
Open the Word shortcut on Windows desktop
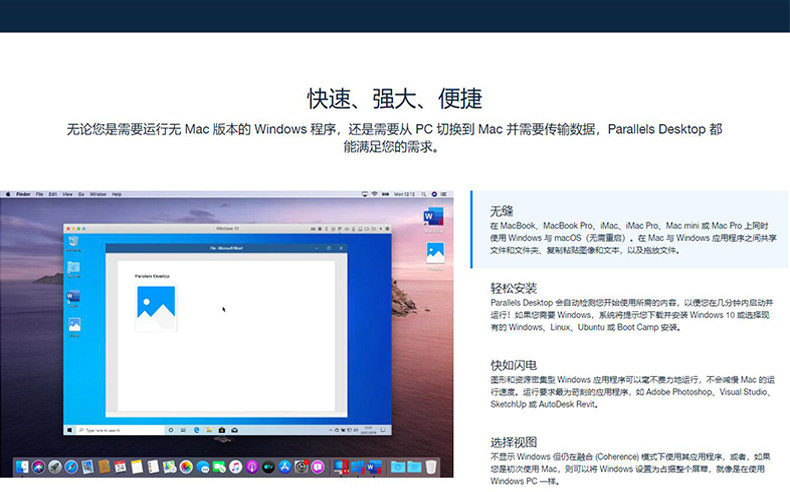pyautogui.click(x=74, y=299)
